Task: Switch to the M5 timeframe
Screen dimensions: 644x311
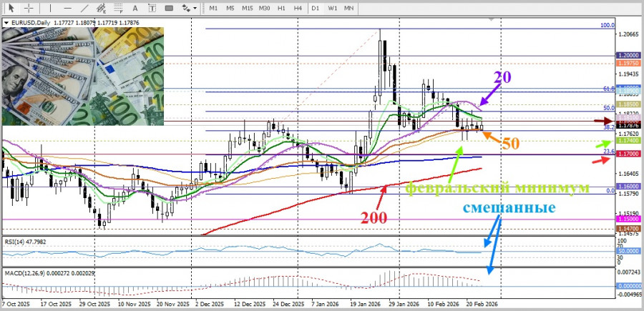Action: click(230, 8)
